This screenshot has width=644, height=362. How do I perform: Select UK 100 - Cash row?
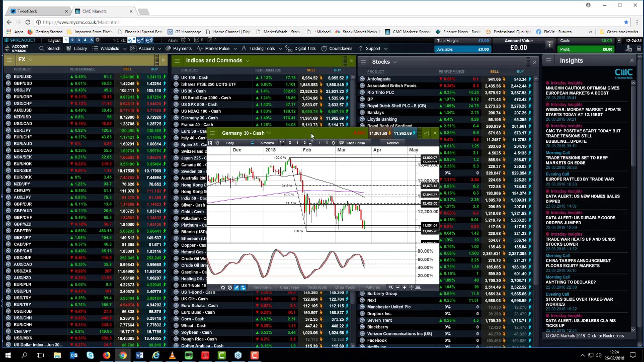(262, 78)
